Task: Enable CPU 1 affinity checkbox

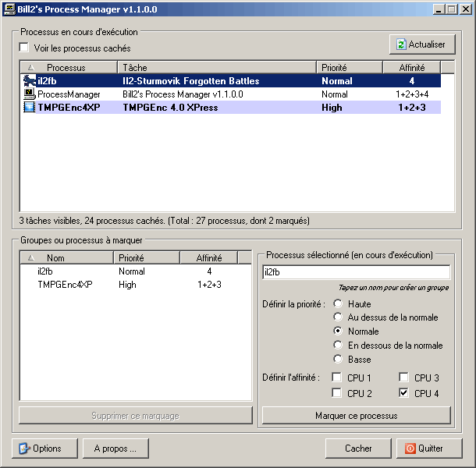Action: click(336, 378)
